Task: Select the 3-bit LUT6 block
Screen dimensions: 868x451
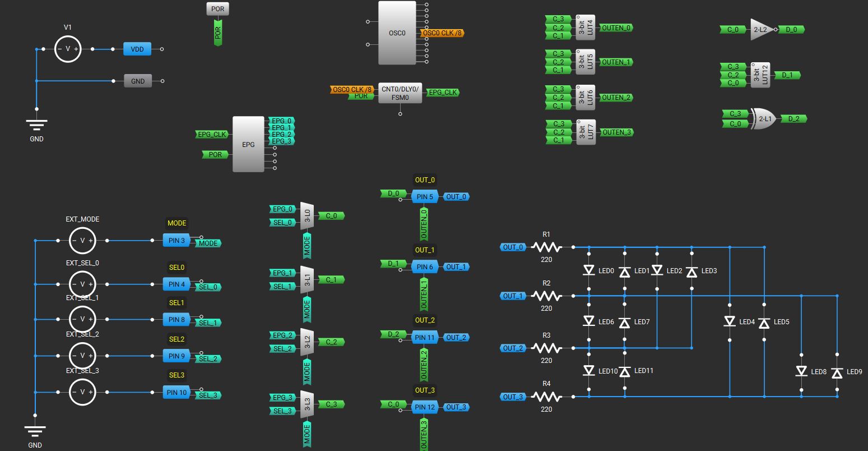Action: coord(586,98)
